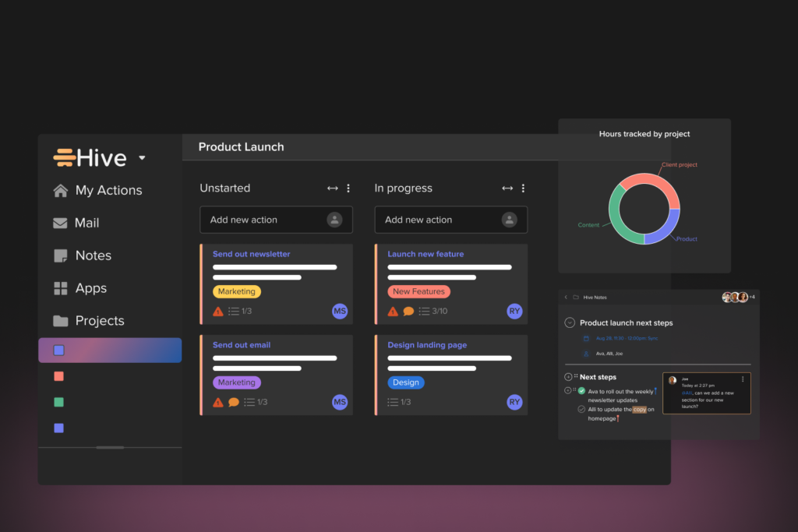
Task: Click the Hive Notes breadcrumb header
Action: tap(595, 298)
